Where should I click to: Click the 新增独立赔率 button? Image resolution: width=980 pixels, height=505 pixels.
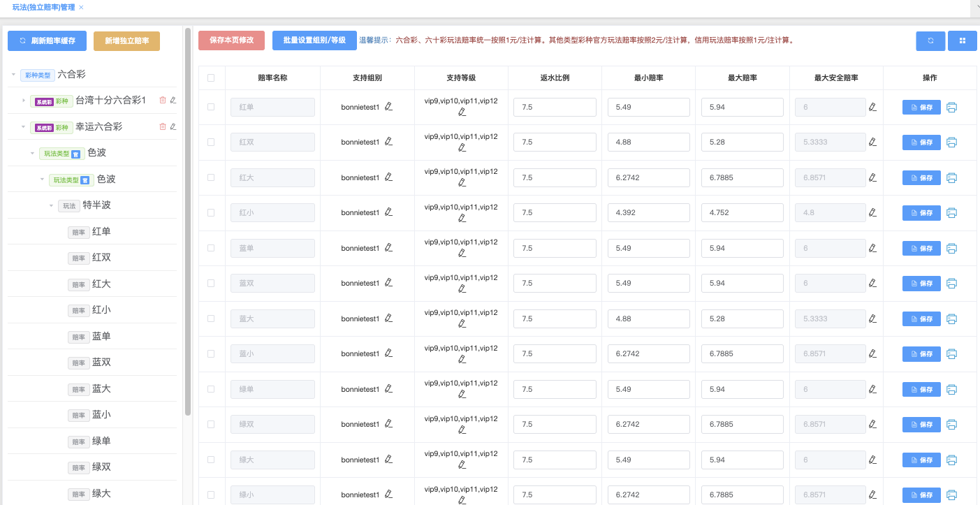(126, 41)
